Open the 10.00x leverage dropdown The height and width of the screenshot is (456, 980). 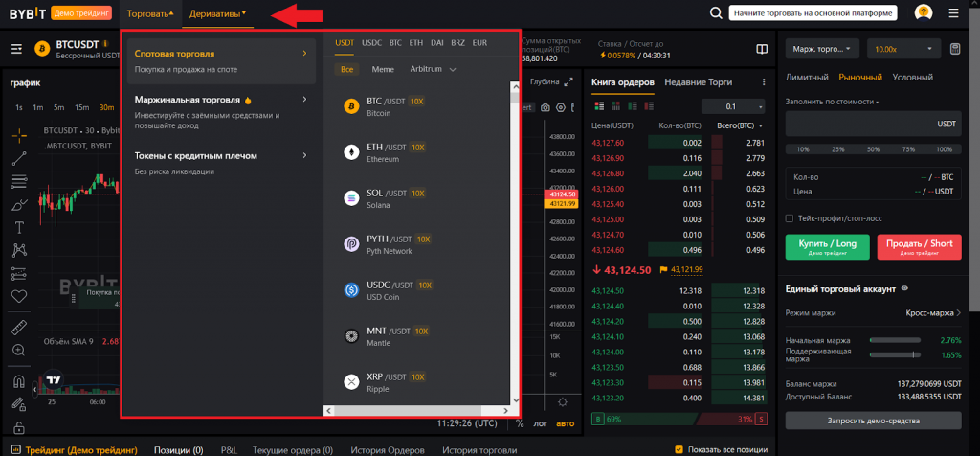[901, 49]
